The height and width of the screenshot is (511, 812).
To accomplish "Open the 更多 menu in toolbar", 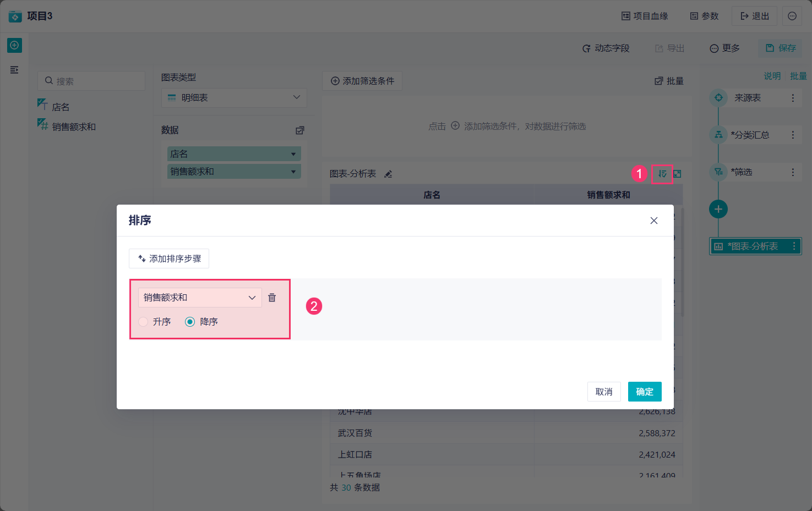I will coord(724,48).
